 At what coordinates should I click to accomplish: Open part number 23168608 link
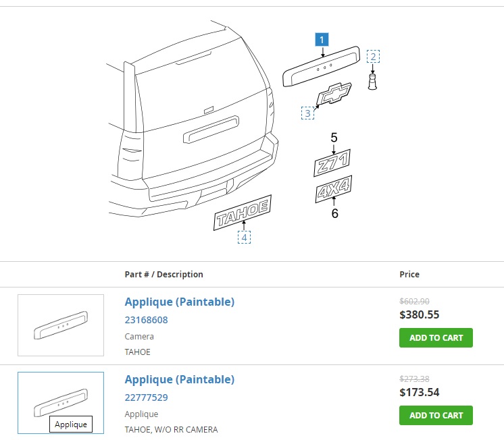point(146,320)
